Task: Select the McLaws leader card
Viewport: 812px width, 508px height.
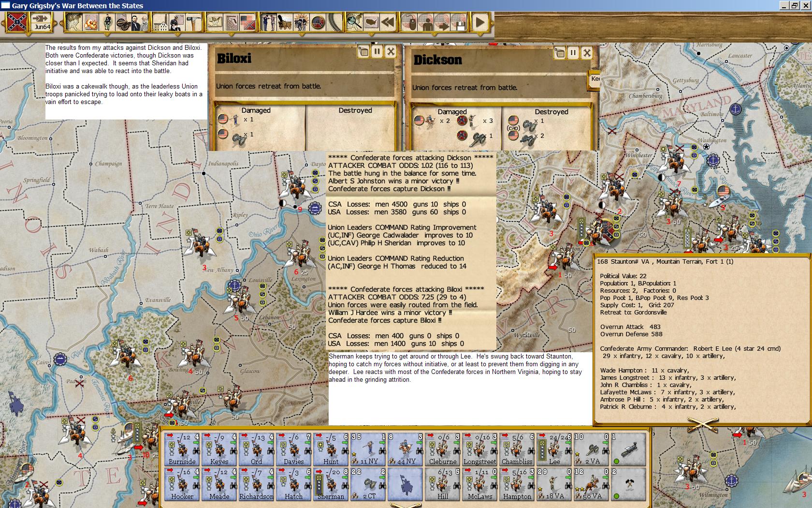Action: pyautogui.click(x=480, y=484)
